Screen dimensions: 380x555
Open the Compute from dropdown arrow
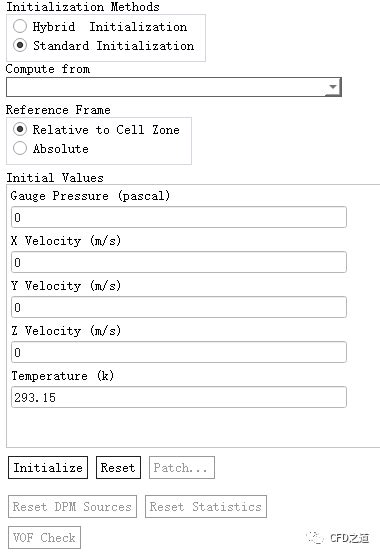point(333,87)
